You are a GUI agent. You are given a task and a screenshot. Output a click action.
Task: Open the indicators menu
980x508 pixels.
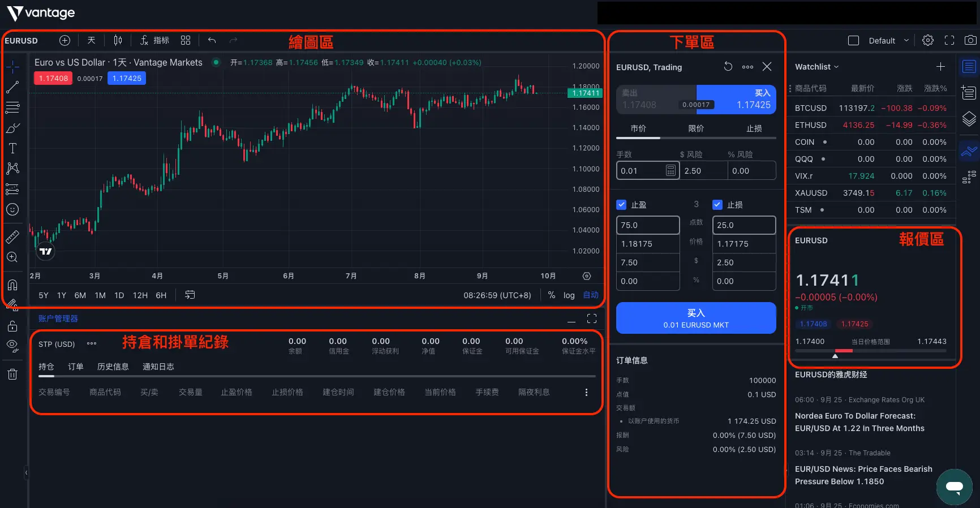tap(154, 41)
